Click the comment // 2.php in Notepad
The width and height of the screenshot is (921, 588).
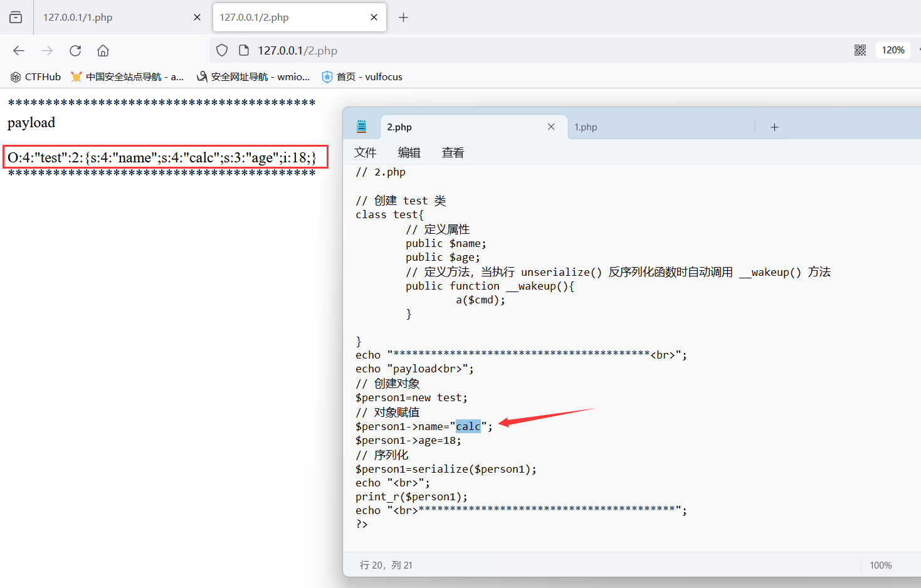(381, 172)
